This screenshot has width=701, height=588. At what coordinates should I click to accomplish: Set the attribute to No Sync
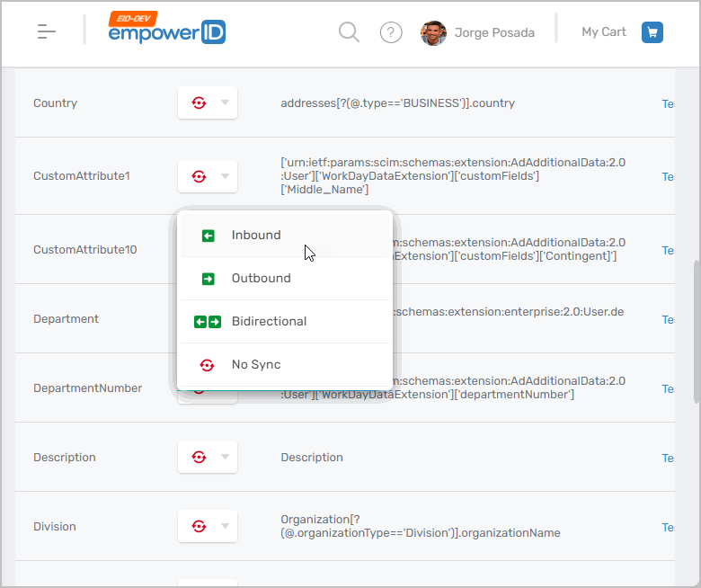(x=256, y=365)
